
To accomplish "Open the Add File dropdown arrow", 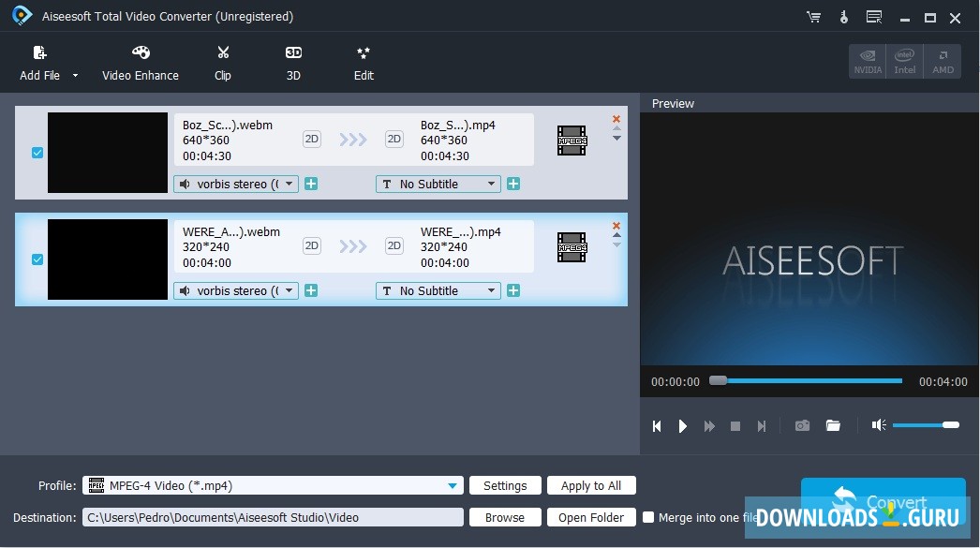I will (x=75, y=76).
